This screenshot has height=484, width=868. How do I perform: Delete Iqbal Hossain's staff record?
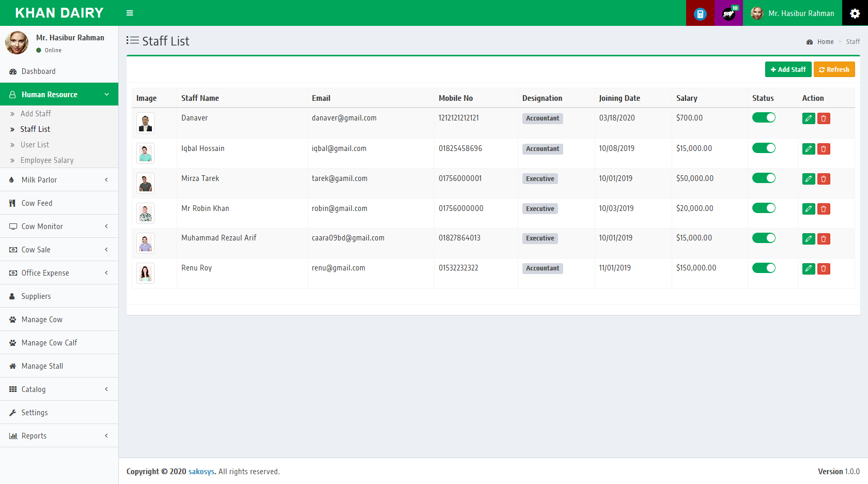[824, 149]
